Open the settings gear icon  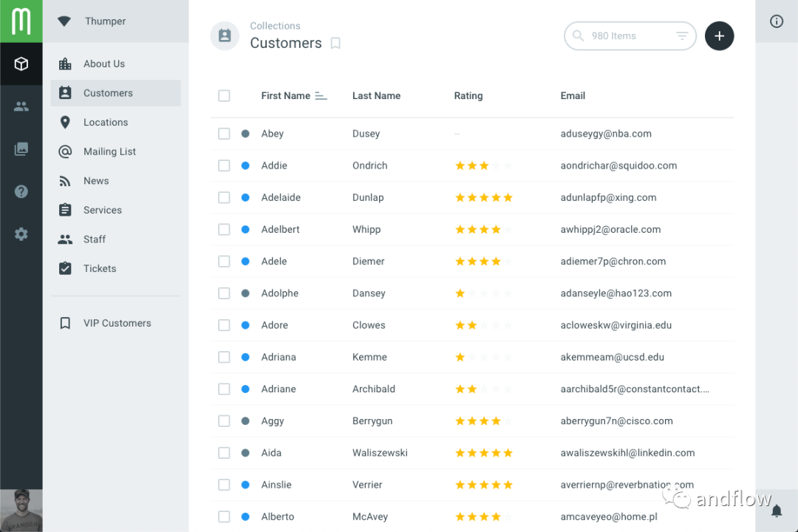pos(21,234)
